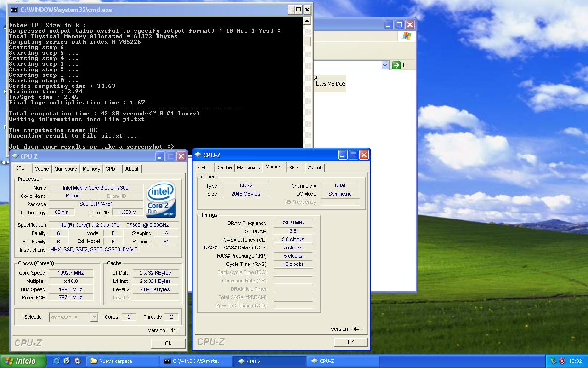Click the Instructions field 'MMX, SSE, SSE2...'
Image resolution: width=588 pixels, height=368 pixels.
coord(114,249)
